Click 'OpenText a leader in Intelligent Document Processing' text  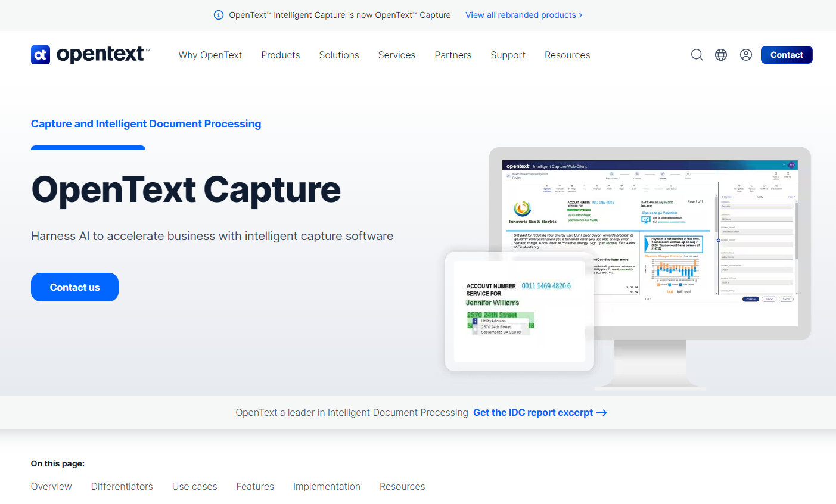pos(352,413)
